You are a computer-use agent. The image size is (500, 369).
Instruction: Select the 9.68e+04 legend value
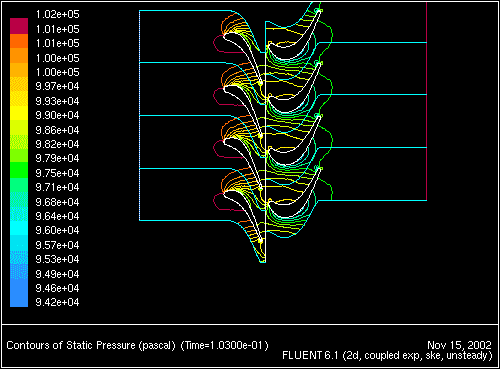point(57,202)
